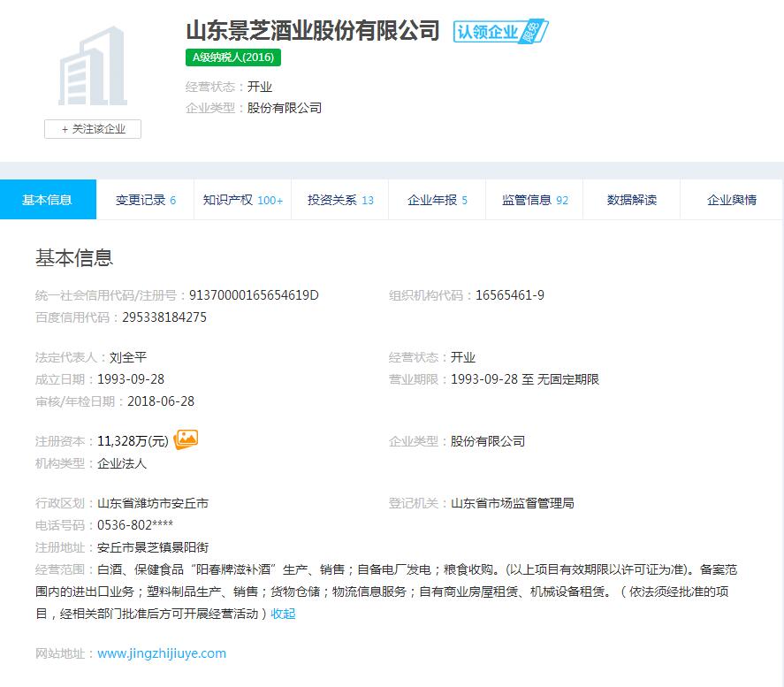Switch to the 数据解读 tab

631,200
